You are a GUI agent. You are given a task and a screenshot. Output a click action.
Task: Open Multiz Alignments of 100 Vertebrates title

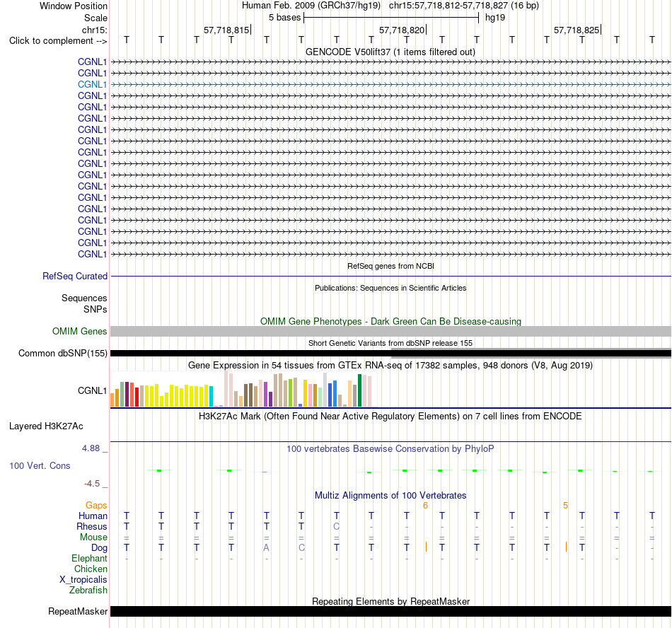pyautogui.click(x=390, y=496)
